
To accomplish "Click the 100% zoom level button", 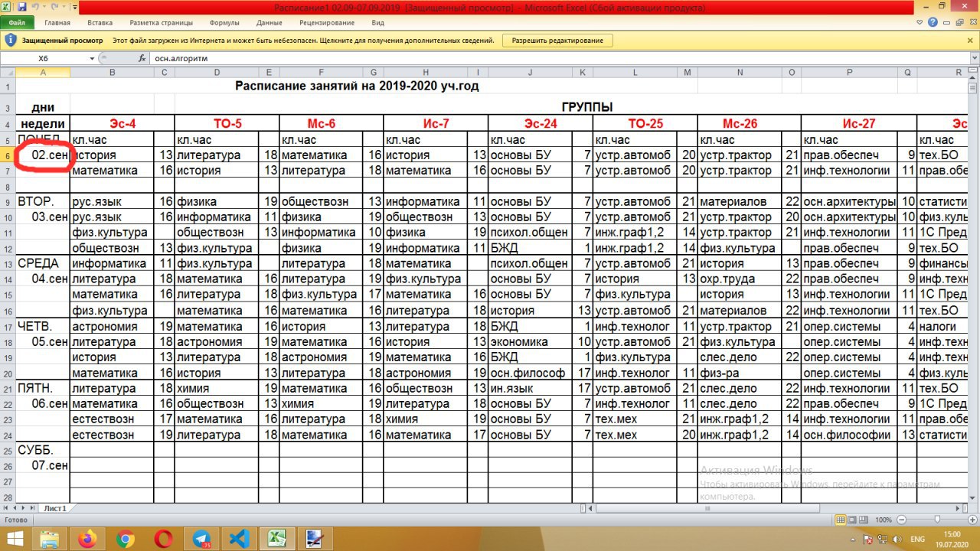I will point(883,520).
